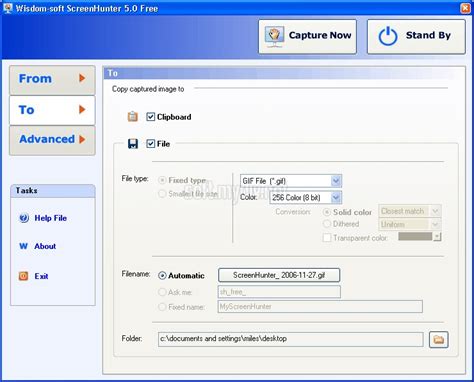This screenshot has width=474, height=382.
Task: Select the Fixed name radio button
Action: pos(162,307)
